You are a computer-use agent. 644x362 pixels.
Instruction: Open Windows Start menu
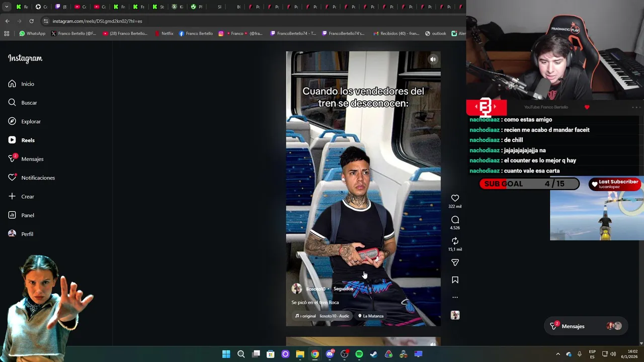[x=226, y=354]
